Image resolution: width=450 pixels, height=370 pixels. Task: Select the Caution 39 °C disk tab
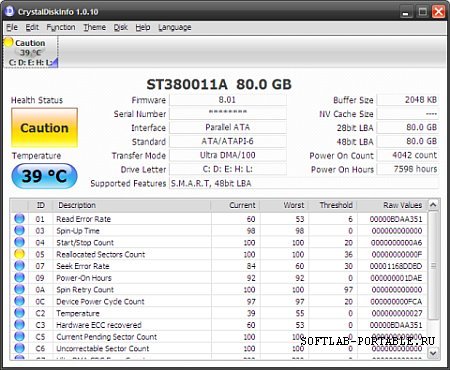point(31,52)
